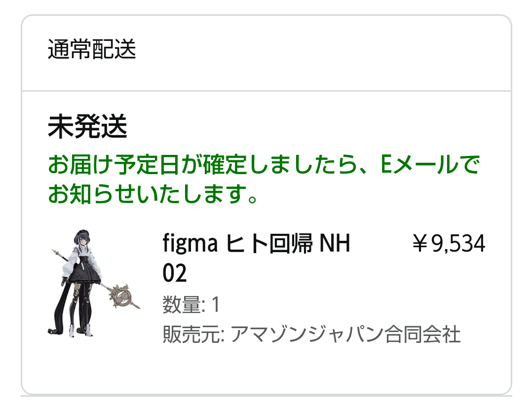Click the yen symbol beside the price

420,244
